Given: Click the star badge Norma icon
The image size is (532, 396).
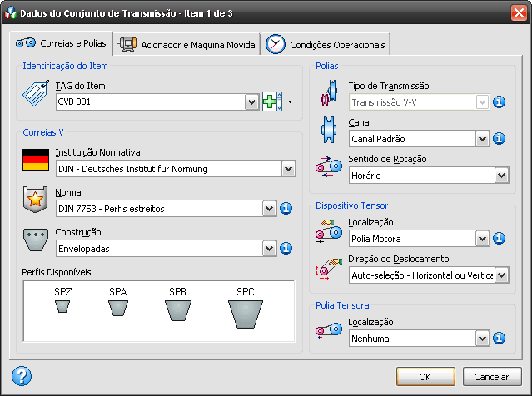Looking at the screenshot, I should [x=35, y=200].
